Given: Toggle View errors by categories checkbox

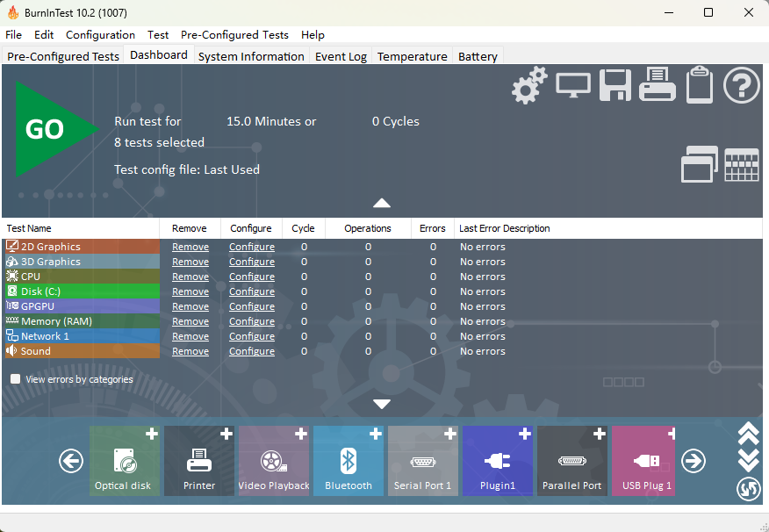Looking at the screenshot, I should [x=16, y=379].
